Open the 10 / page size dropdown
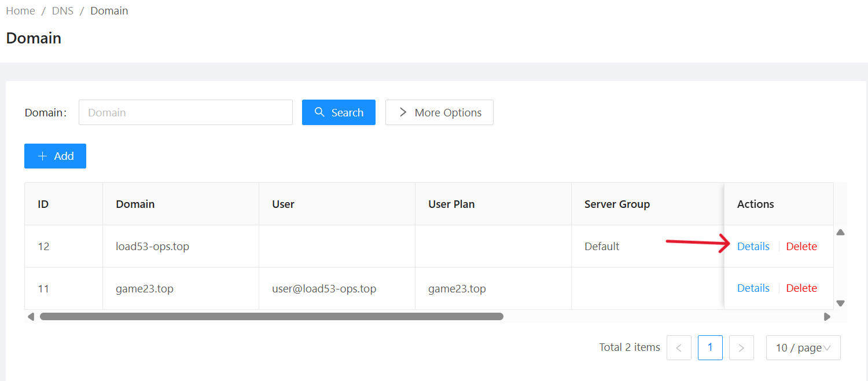The image size is (868, 381). click(x=803, y=348)
